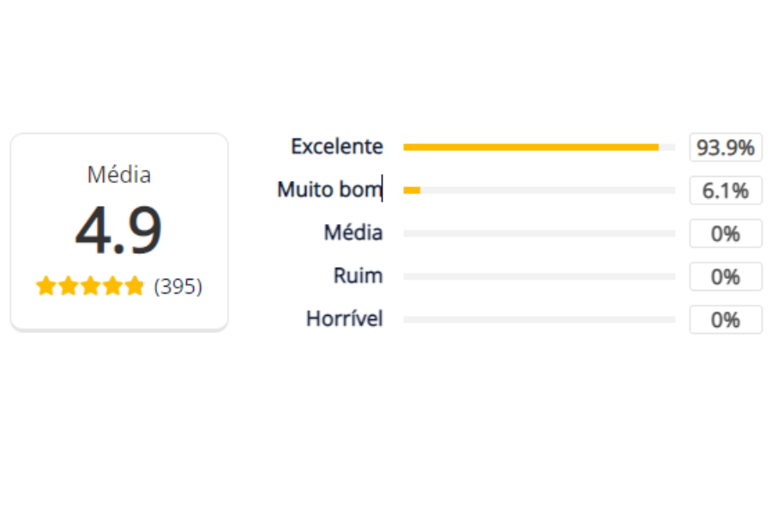Click the third rating star
The height and width of the screenshot is (532, 772).
90,287
